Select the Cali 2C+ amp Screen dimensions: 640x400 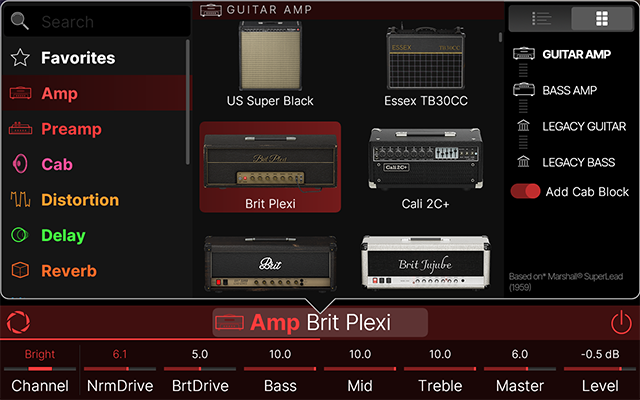tap(426, 167)
